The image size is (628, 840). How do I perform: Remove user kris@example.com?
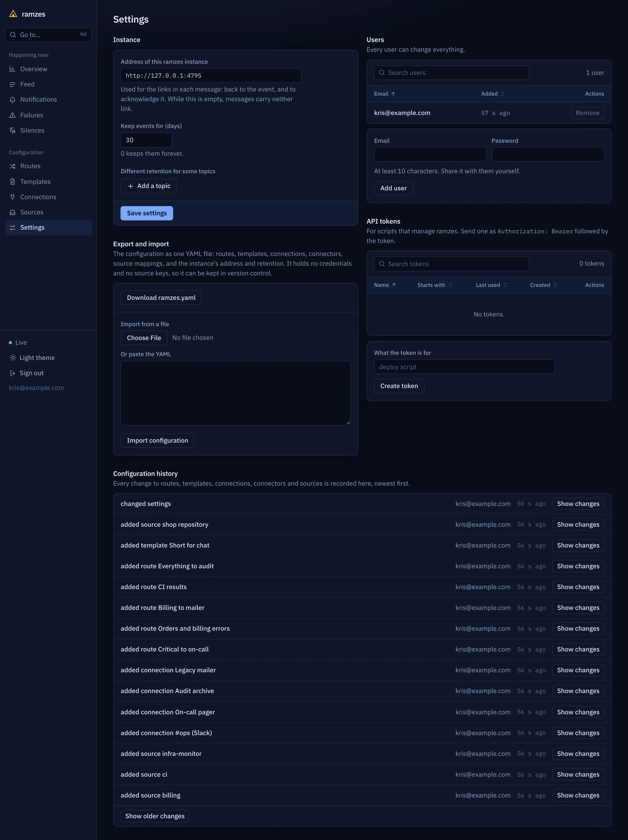587,113
